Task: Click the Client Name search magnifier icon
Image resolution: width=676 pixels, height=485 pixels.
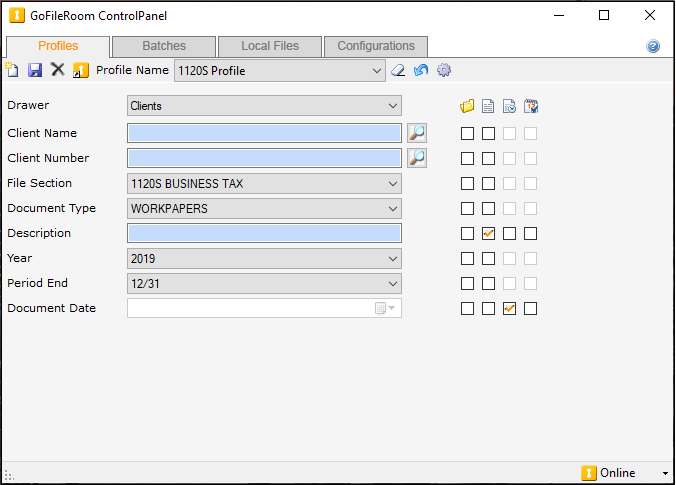Action: tap(417, 133)
